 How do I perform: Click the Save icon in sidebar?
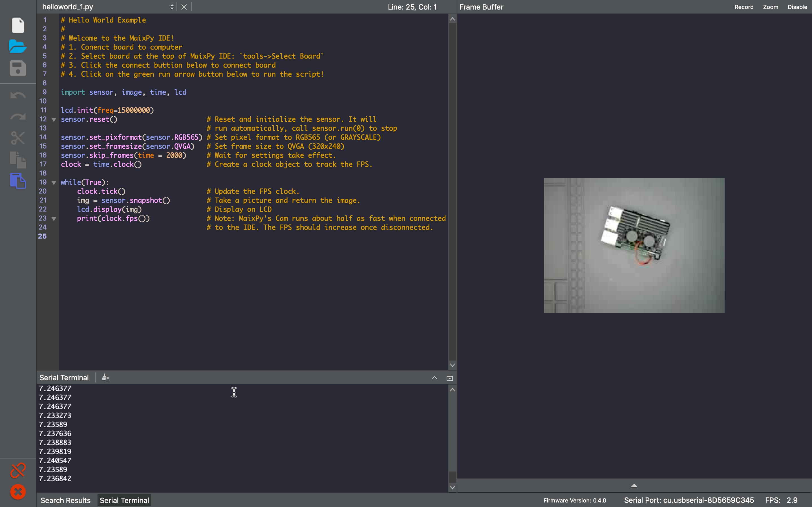[17, 69]
